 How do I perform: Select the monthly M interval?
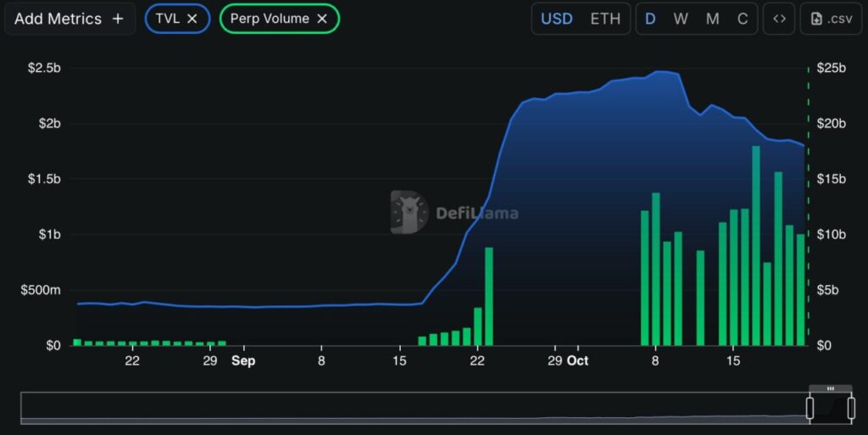pos(712,19)
